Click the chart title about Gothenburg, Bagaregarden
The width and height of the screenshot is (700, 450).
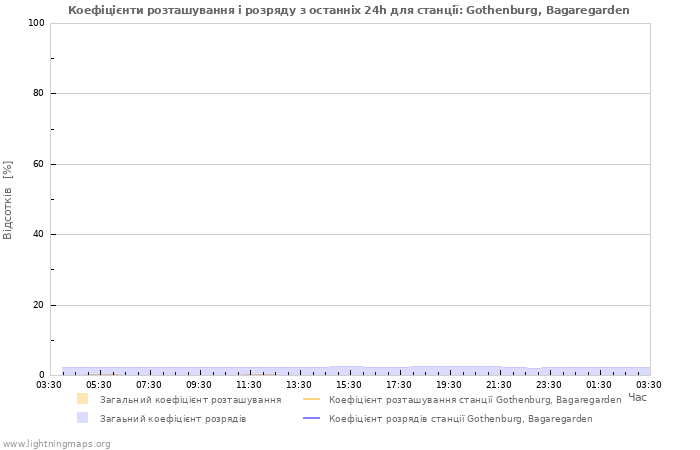(349, 10)
